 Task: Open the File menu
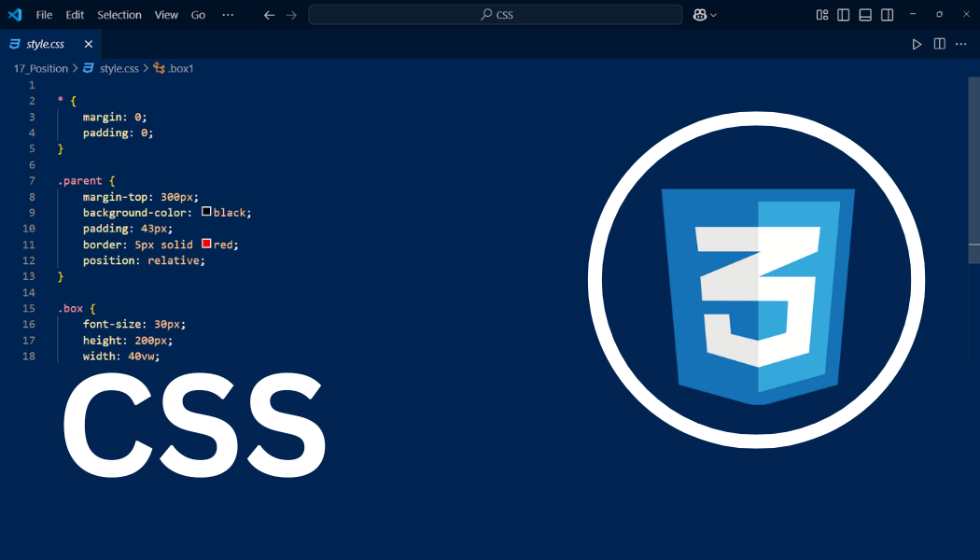(44, 14)
